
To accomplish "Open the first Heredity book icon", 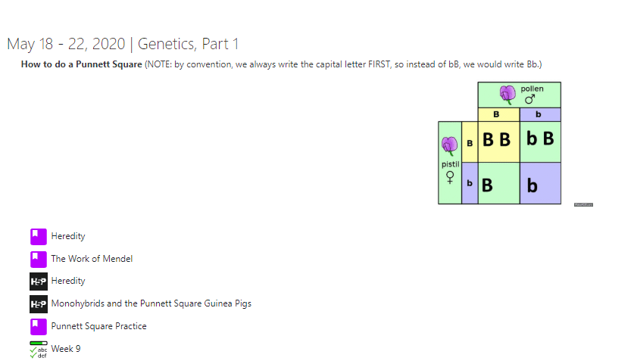I will pos(39,236).
